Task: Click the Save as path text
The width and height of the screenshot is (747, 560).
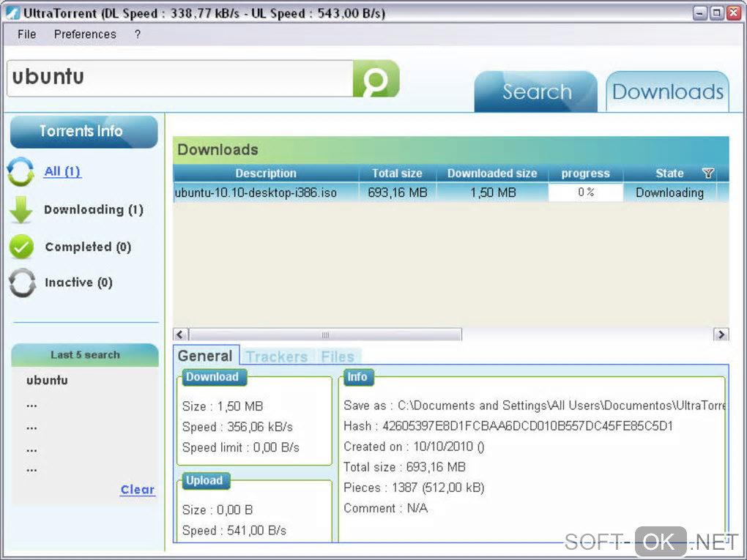Action: [x=562, y=406]
